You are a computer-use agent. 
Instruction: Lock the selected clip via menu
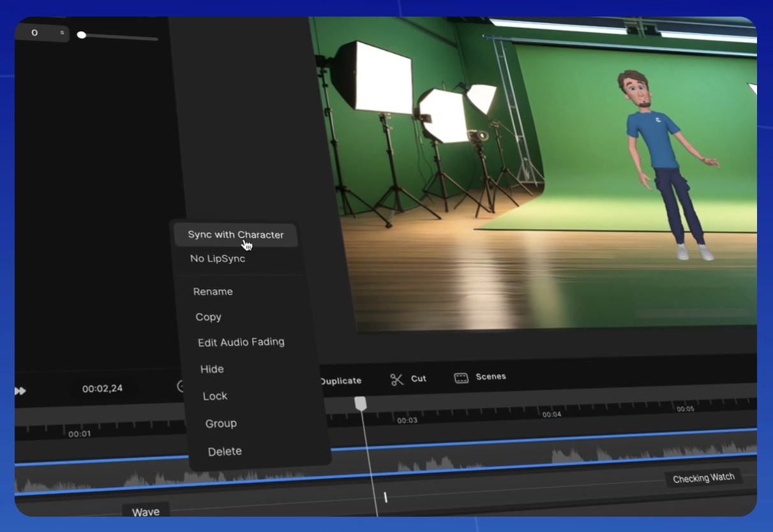(x=215, y=396)
